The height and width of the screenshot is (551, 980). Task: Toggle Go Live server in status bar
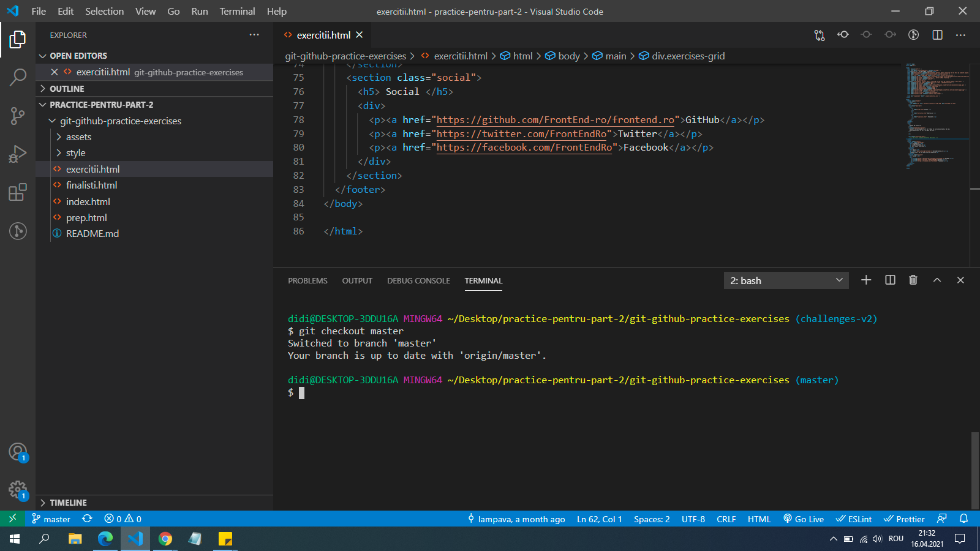click(804, 519)
